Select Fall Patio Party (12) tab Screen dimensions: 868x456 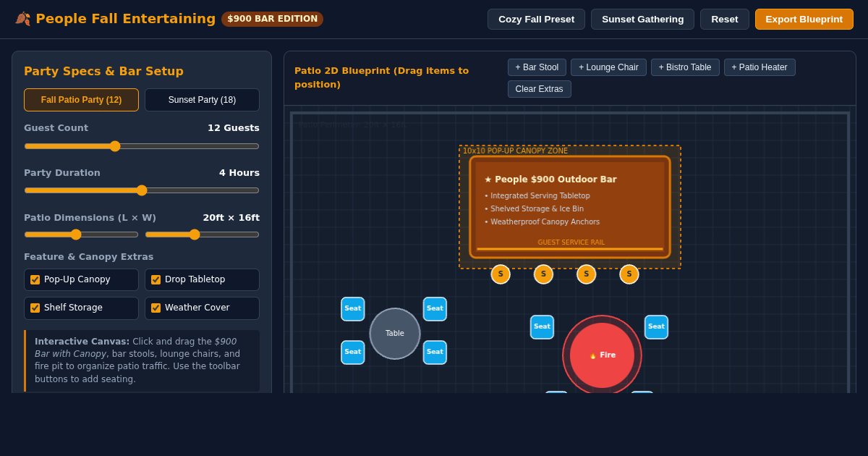81,100
